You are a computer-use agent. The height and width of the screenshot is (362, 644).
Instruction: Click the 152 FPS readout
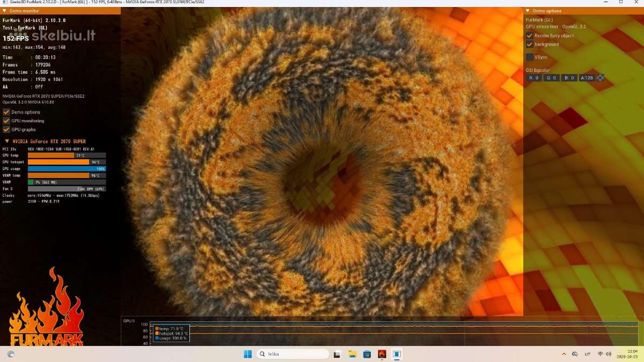click(x=16, y=39)
